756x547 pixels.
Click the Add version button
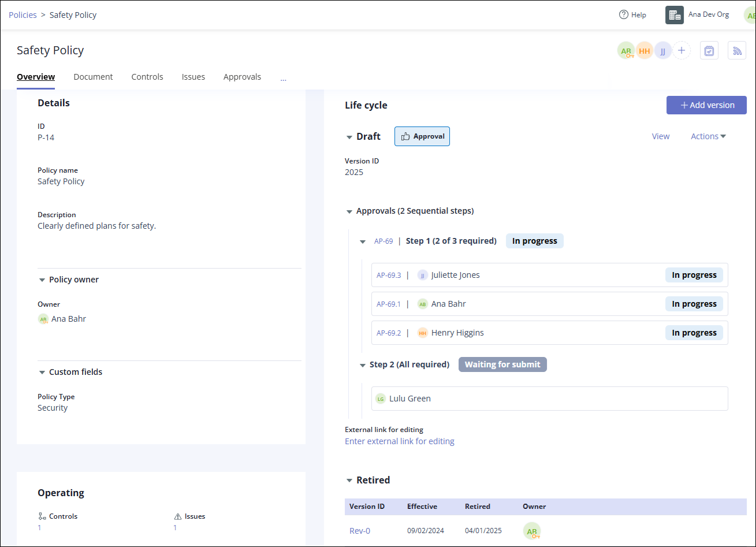point(706,105)
